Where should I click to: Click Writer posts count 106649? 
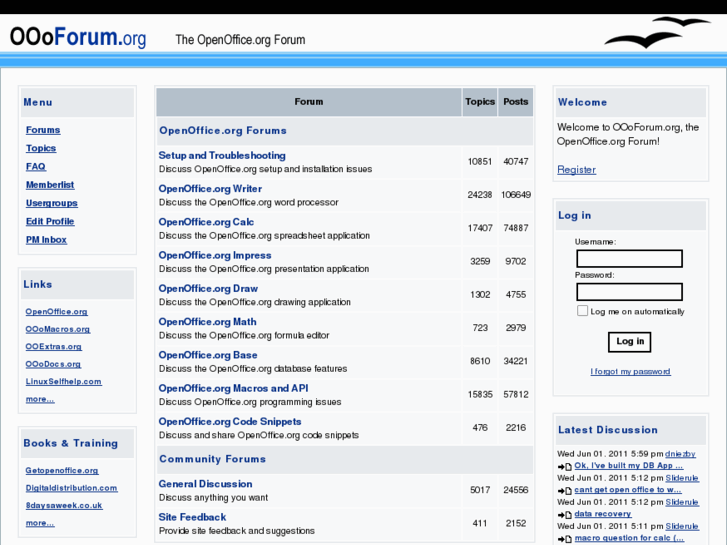516,195
